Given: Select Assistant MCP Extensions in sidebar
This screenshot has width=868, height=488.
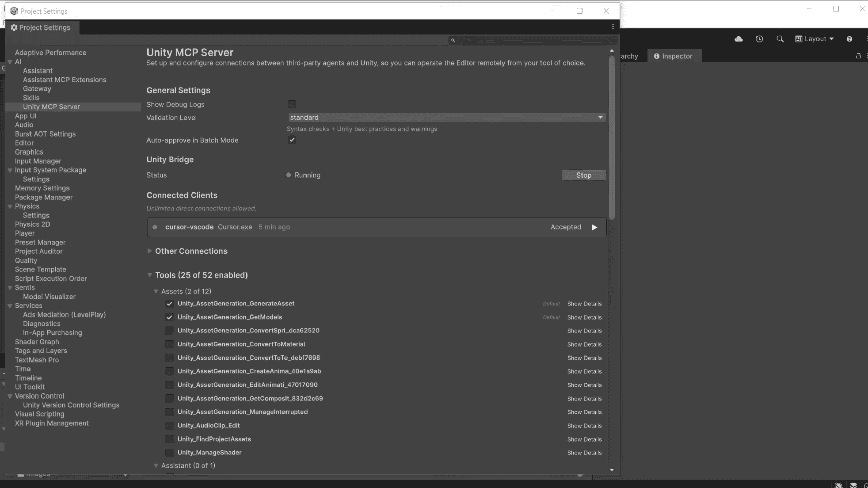Looking at the screenshot, I should [x=64, y=80].
